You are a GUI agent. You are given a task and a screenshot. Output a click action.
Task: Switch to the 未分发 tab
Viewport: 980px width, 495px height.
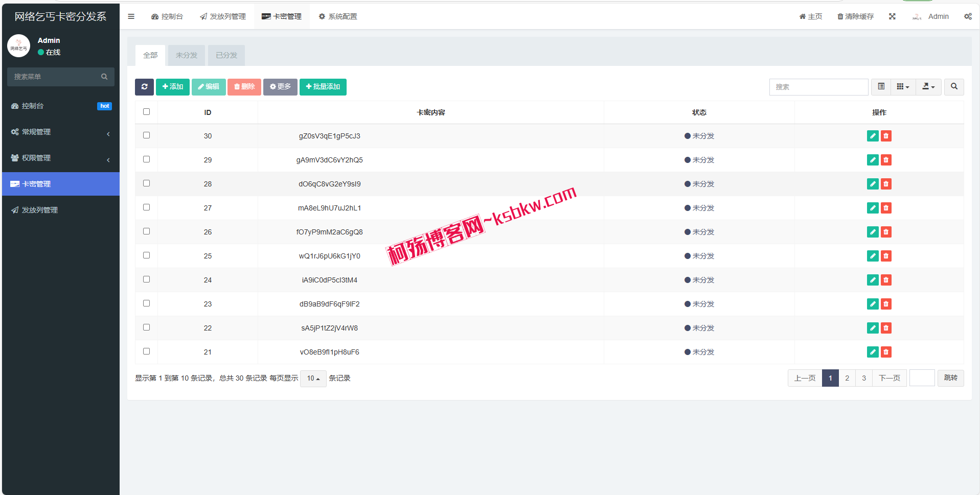(x=187, y=55)
